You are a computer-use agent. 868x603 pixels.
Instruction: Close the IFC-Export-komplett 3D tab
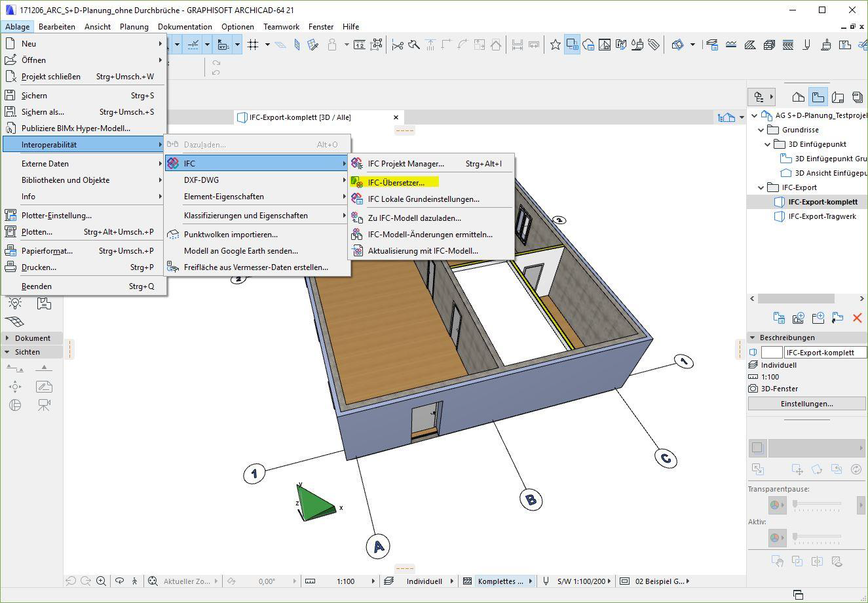click(396, 117)
